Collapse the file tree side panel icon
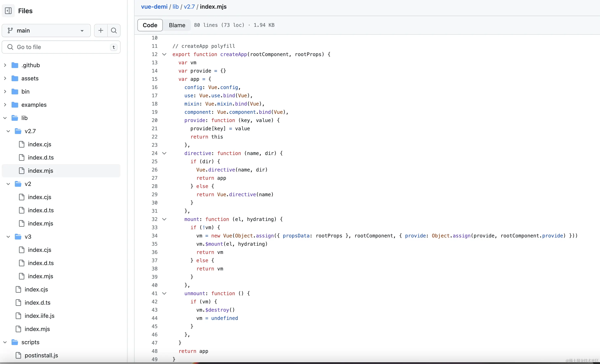 tap(8, 11)
